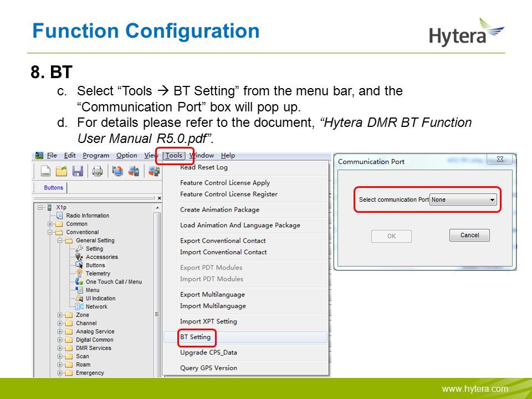532x399 pixels.
Task: Open the Option menu
Action: pyautogui.click(x=126, y=155)
